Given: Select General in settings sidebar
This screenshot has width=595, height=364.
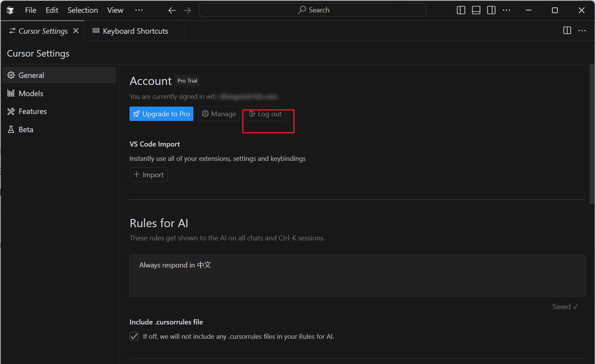Looking at the screenshot, I should pos(59,75).
